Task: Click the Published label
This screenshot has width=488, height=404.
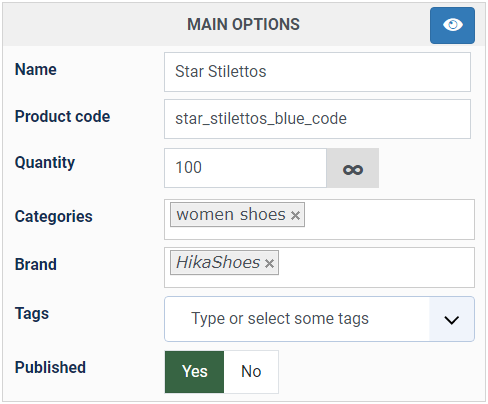Action: [50, 367]
